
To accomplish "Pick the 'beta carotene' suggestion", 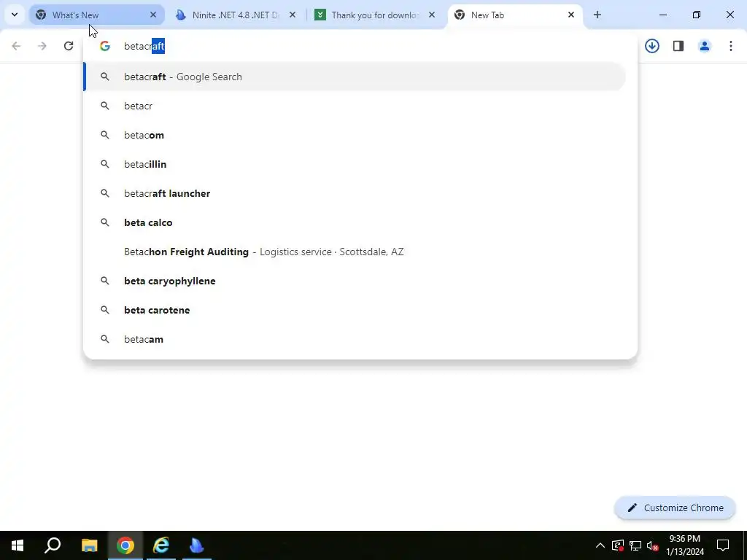I will coord(355,310).
